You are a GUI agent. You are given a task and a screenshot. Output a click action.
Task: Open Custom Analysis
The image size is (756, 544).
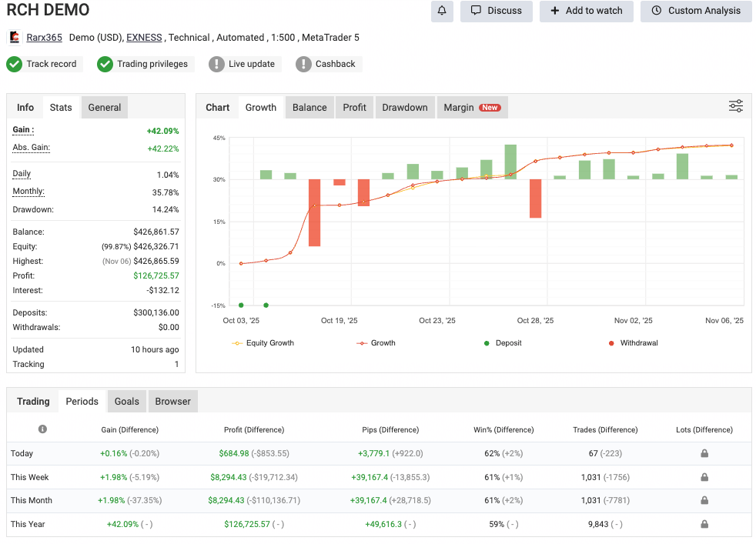click(696, 12)
